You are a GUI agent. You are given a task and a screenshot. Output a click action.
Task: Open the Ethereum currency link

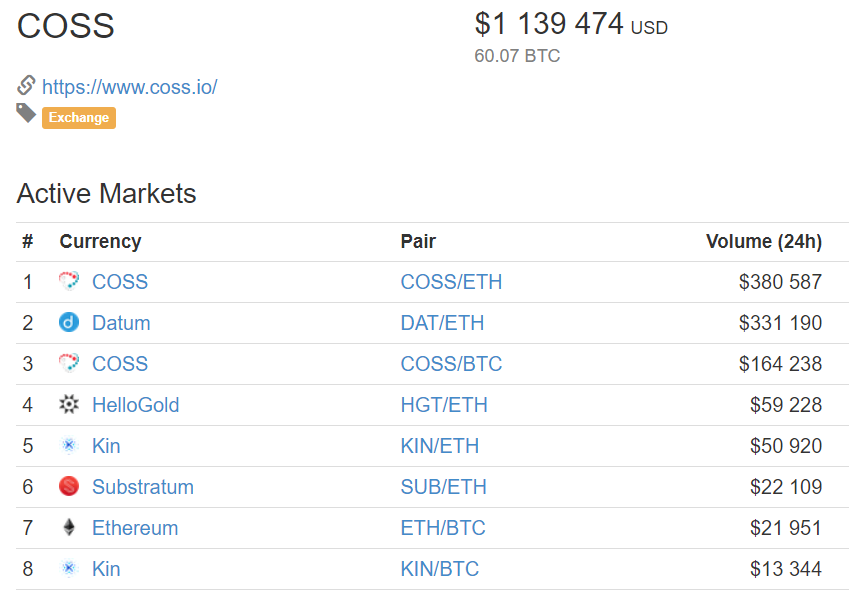point(135,527)
